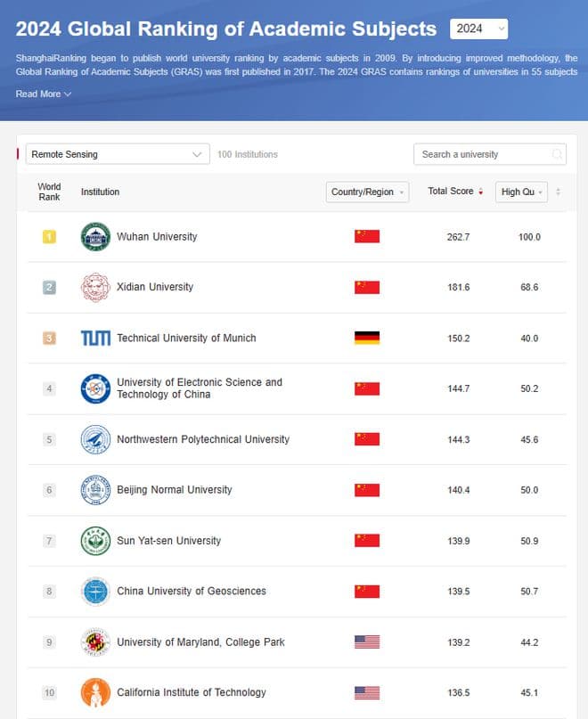Click China flag in Sun Yat-sen row

367,541
